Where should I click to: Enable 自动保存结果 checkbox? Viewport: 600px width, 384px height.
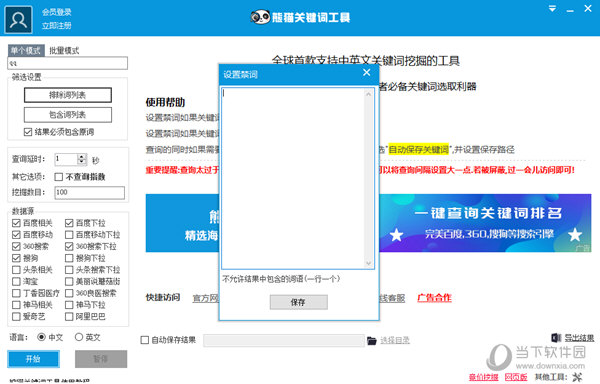click(x=145, y=340)
